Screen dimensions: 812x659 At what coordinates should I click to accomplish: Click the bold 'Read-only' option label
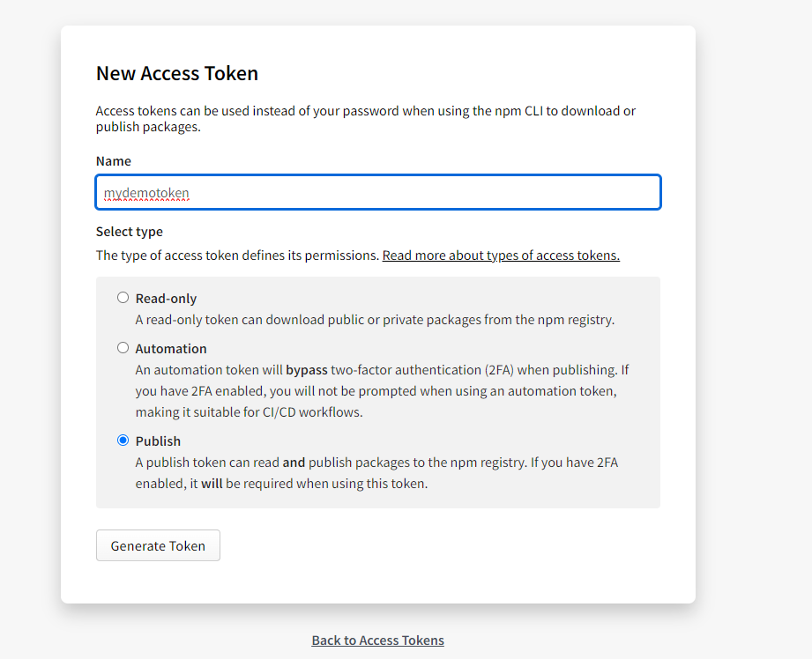point(166,299)
